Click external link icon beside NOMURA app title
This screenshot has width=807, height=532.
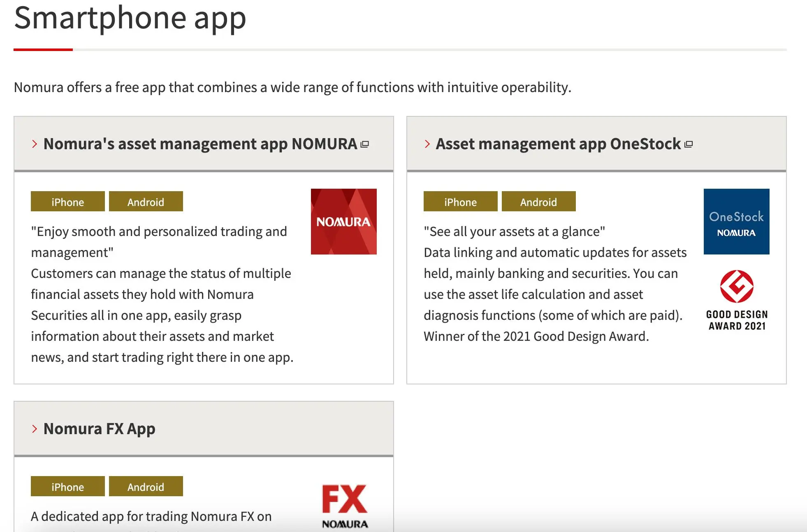coord(365,144)
